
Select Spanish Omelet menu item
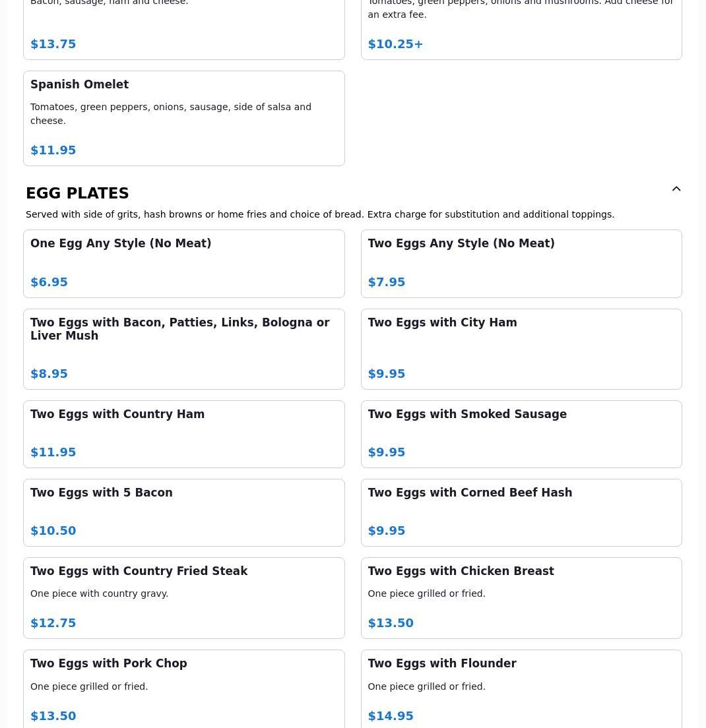(x=183, y=118)
